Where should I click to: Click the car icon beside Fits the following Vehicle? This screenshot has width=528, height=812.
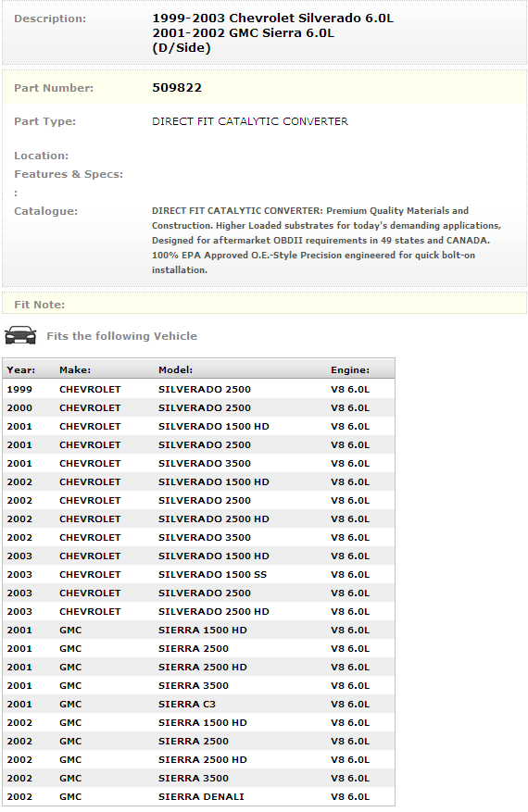pyautogui.click(x=20, y=335)
